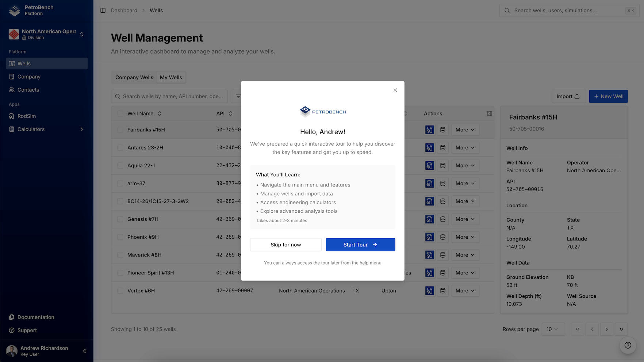Switch to the My Wells tab
Screen dimensions: 644x362
point(171,77)
